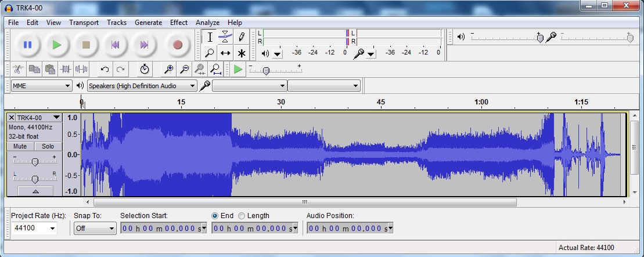Select the Envelope tool

(225, 37)
